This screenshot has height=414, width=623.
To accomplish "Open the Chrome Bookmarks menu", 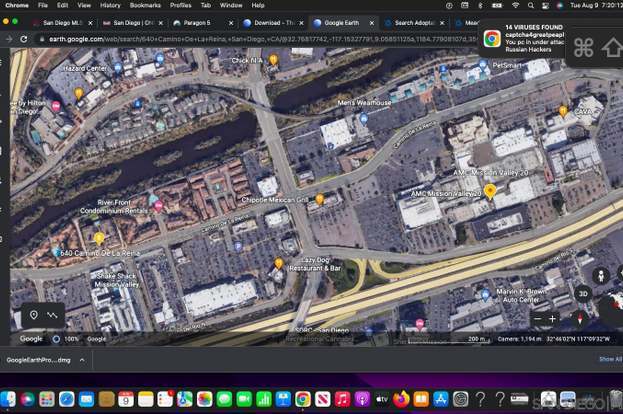I will (145, 6).
